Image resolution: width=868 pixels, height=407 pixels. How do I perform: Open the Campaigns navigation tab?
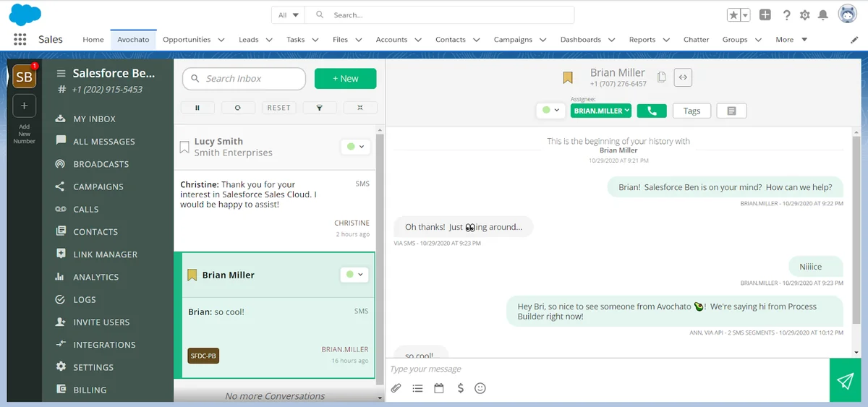click(x=513, y=40)
